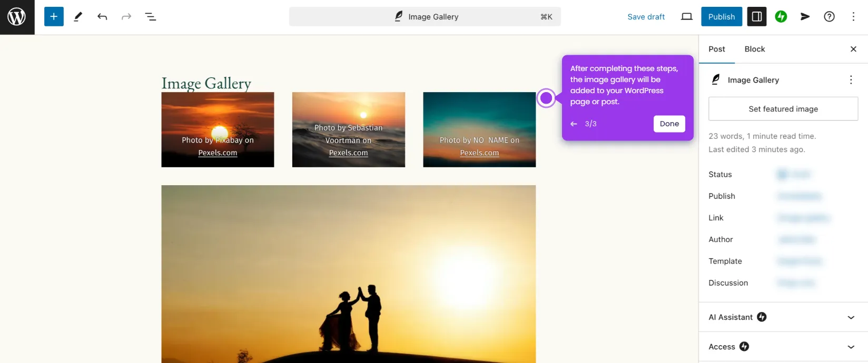Expand the AI Assistant panel
This screenshot has height=363, width=868.
tap(783, 317)
